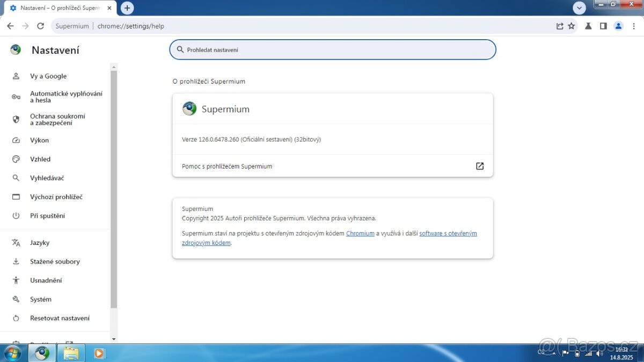The width and height of the screenshot is (644, 362).
Task: Show hidden system tray icons
Action: (555, 353)
